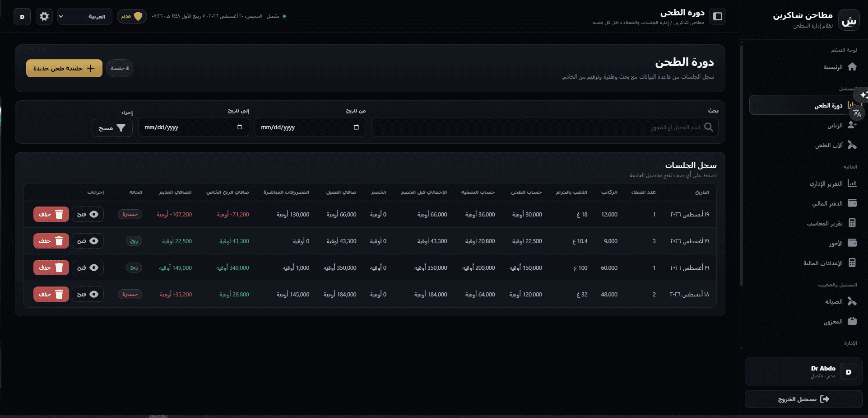Image resolution: width=868 pixels, height=418 pixels.
Task: Click the D user avatar in top bar
Action: pos(22,17)
